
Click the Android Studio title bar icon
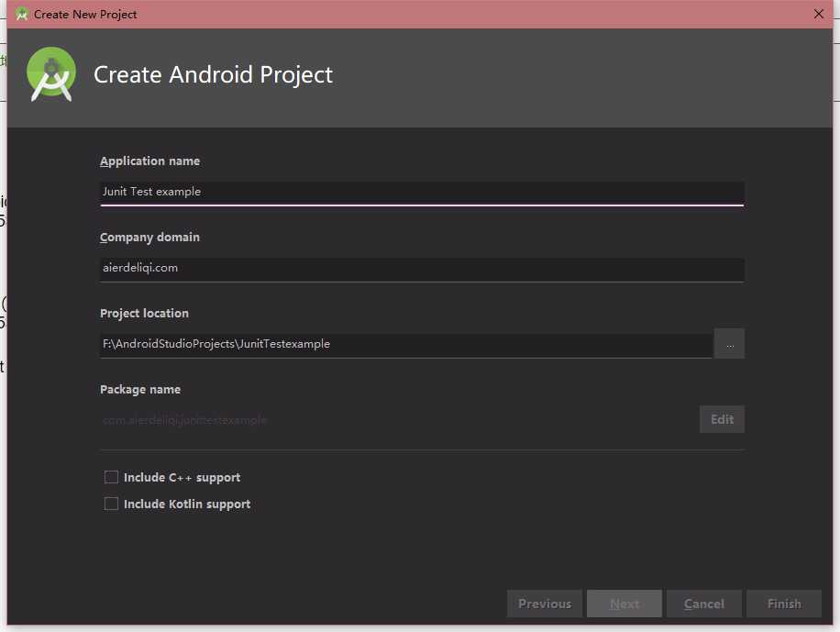click(x=21, y=15)
